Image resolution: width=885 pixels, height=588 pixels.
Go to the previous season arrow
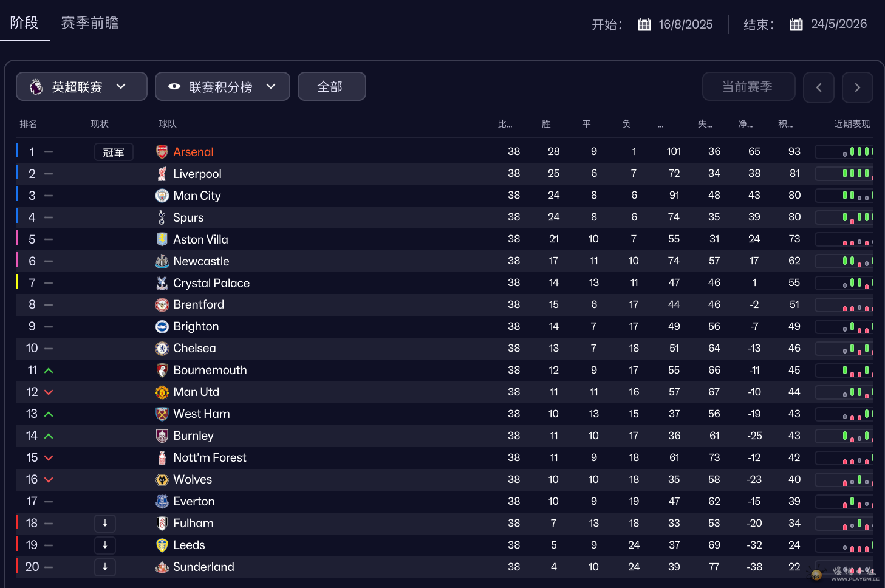818,87
